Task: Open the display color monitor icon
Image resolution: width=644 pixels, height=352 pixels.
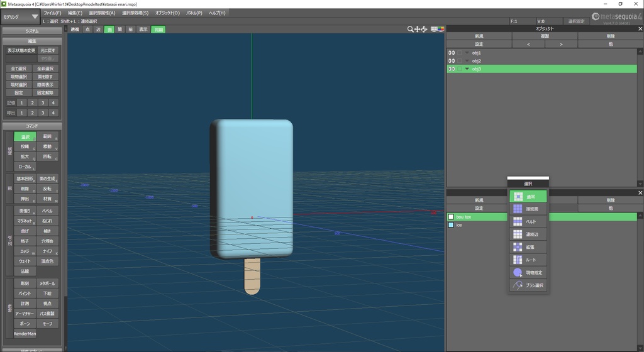Action: [440, 29]
